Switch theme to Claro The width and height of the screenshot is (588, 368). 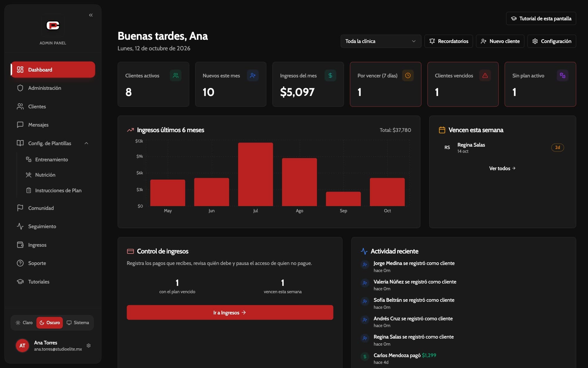(x=24, y=323)
